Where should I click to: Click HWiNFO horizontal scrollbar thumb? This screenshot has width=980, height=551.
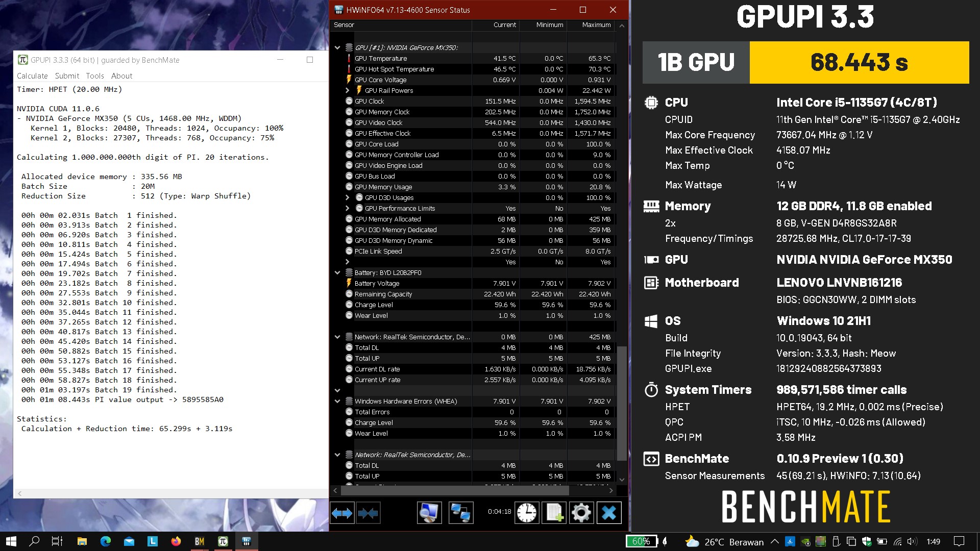tap(455, 490)
